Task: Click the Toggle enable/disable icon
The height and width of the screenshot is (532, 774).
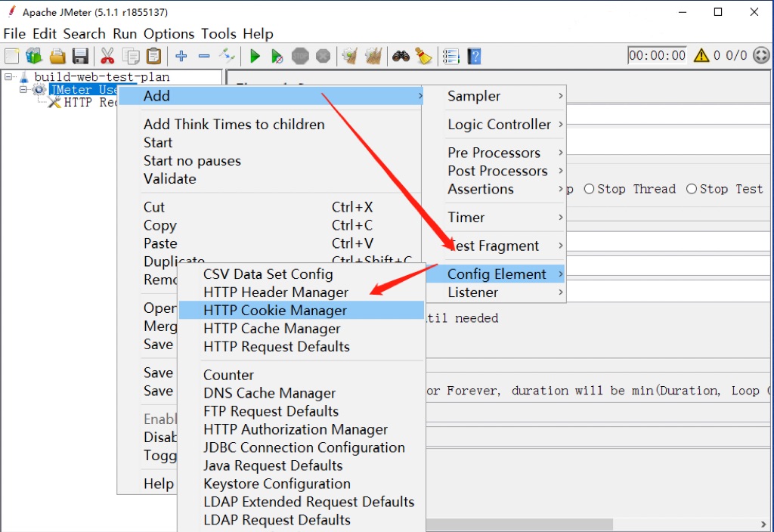Action: coord(227,56)
